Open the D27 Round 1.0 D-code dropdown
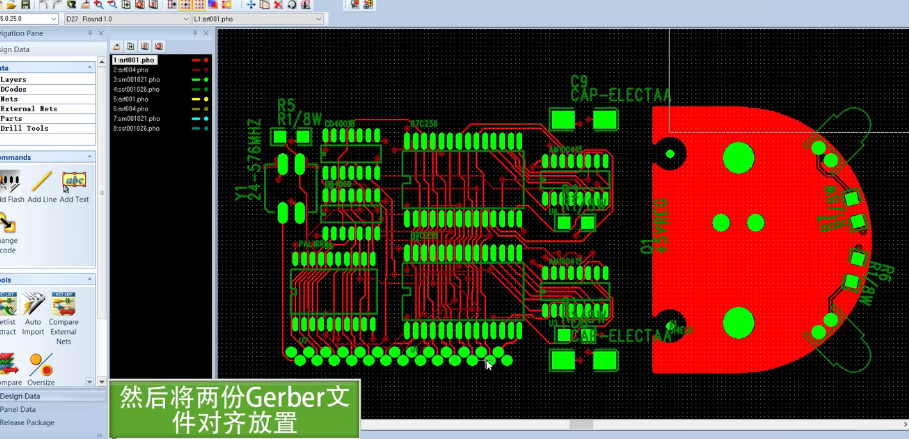Screen dimensions: 909x439 186,19
